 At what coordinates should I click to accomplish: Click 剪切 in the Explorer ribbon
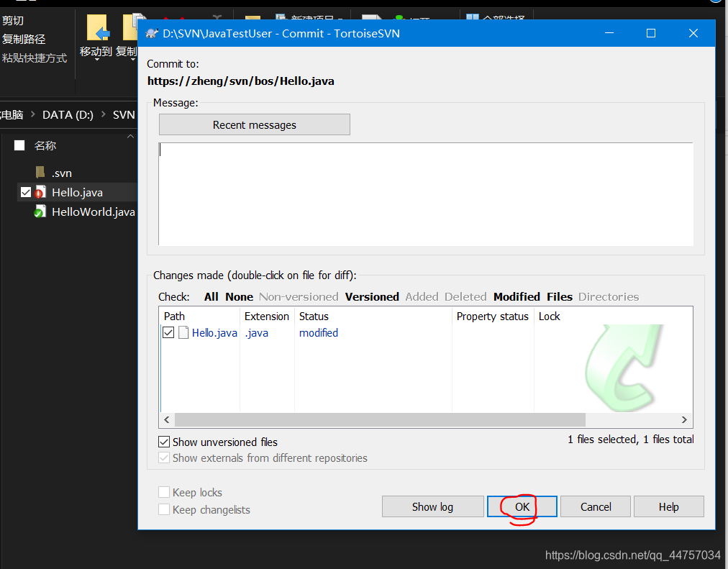coord(12,20)
